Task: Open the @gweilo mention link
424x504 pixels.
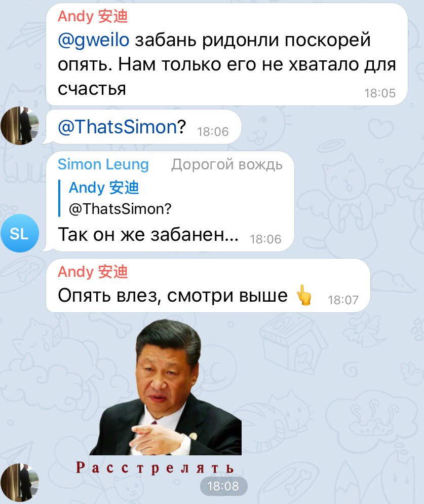Action: [x=94, y=41]
